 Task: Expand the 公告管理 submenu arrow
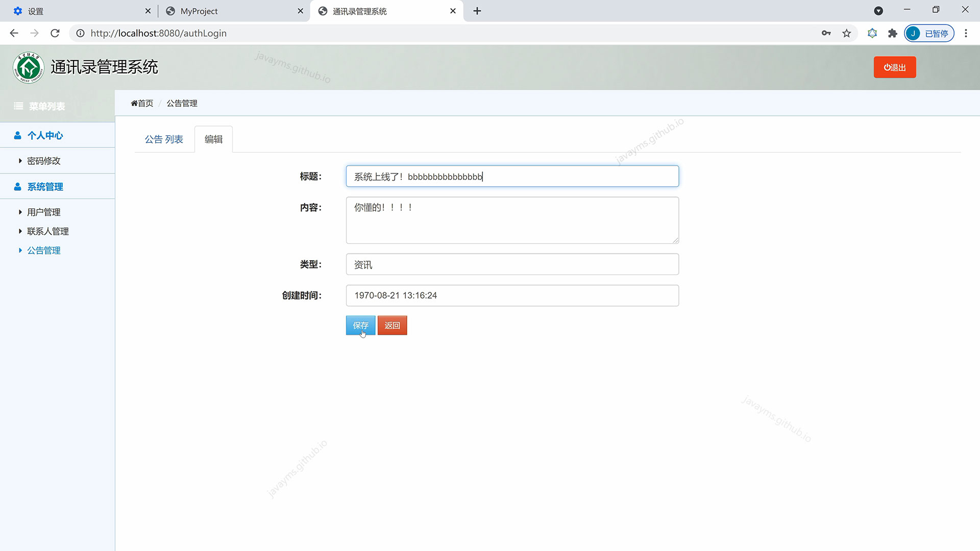point(20,250)
